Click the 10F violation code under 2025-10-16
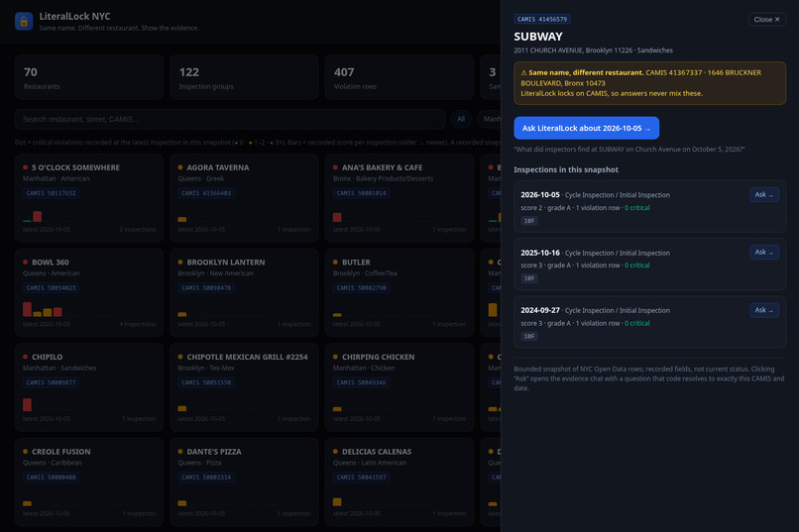 click(x=529, y=278)
